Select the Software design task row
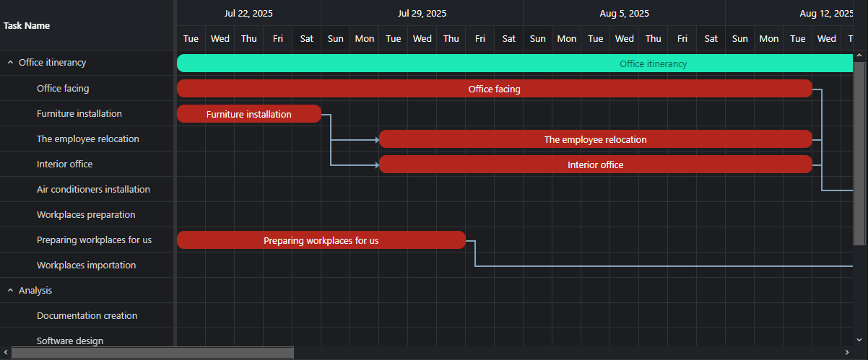 (87, 338)
